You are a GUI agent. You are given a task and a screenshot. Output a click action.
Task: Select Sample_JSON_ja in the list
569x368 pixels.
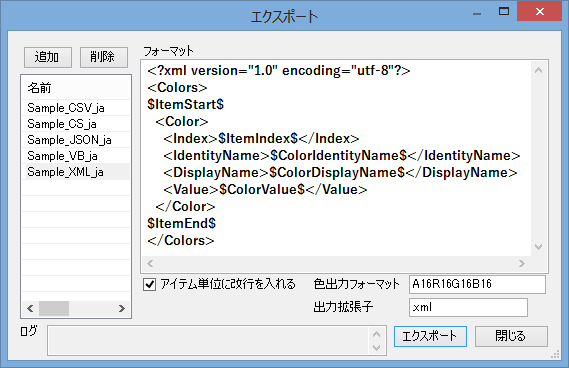76,140
